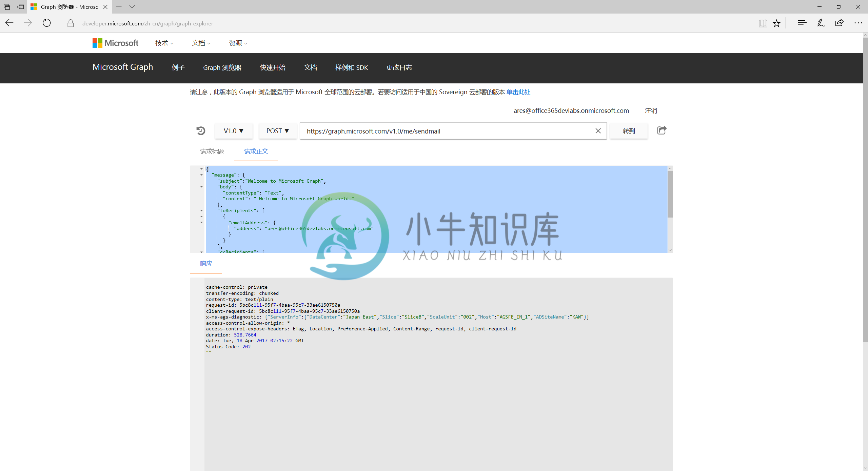The width and height of the screenshot is (868, 471).
Task: Open the 快速开始 nav item
Action: point(273,67)
